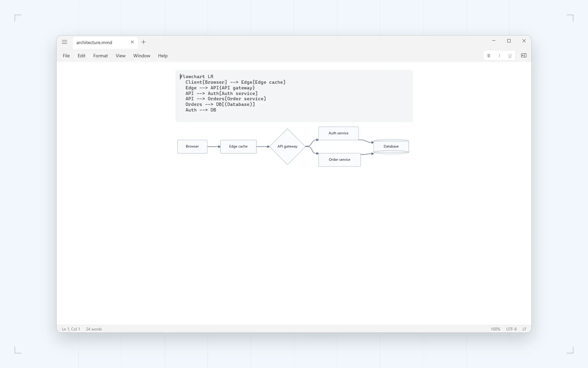
Task: Click the 'Auth --> DB' code line
Action: coord(201,110)
